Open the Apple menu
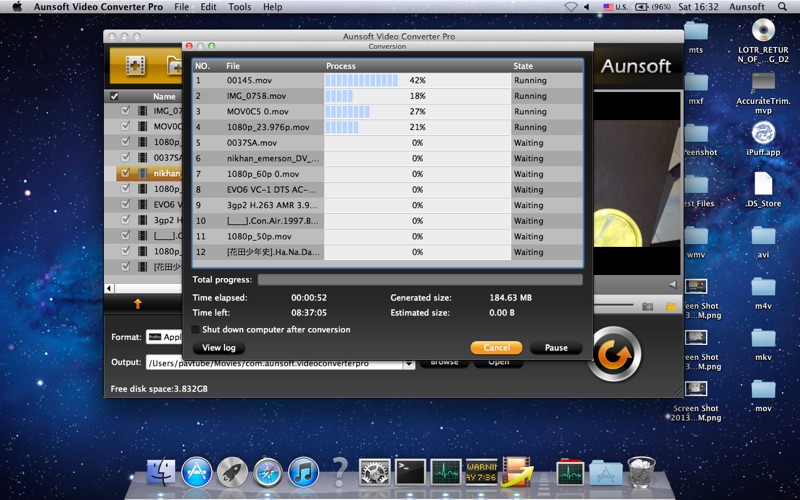The image size is (800, 500). (x=17, y=7)
